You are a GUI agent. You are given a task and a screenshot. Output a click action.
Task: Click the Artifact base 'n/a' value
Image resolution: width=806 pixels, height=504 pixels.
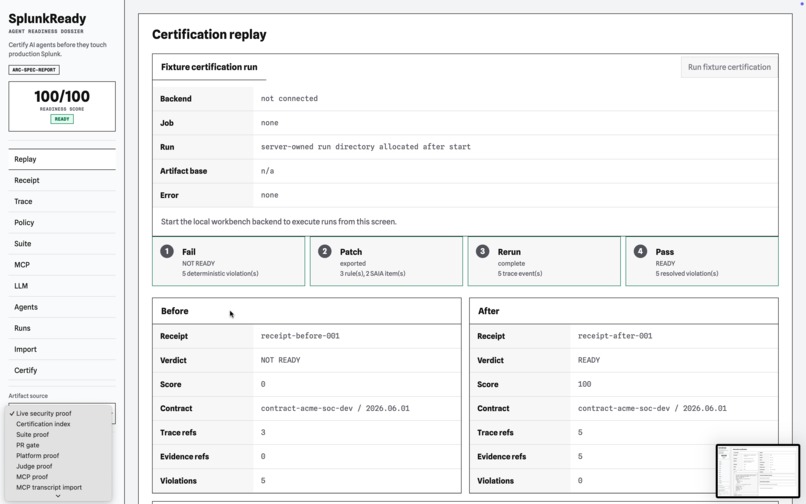267,171
